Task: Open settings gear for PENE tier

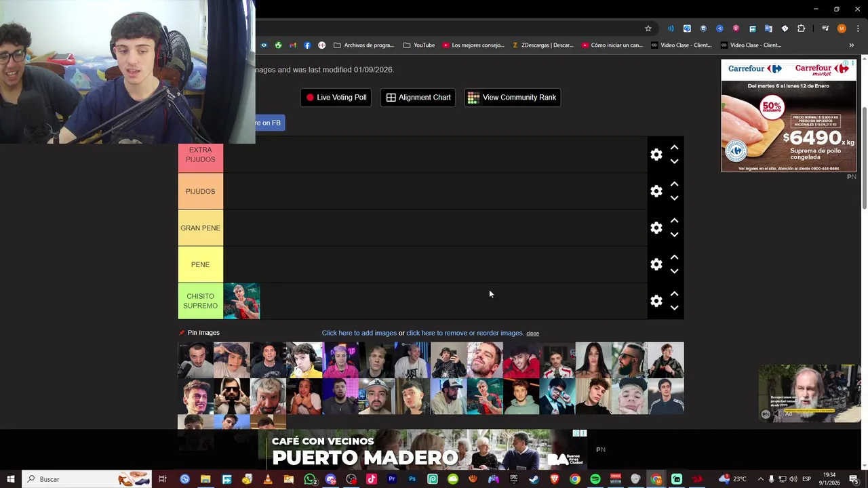Action: point(656,264)
